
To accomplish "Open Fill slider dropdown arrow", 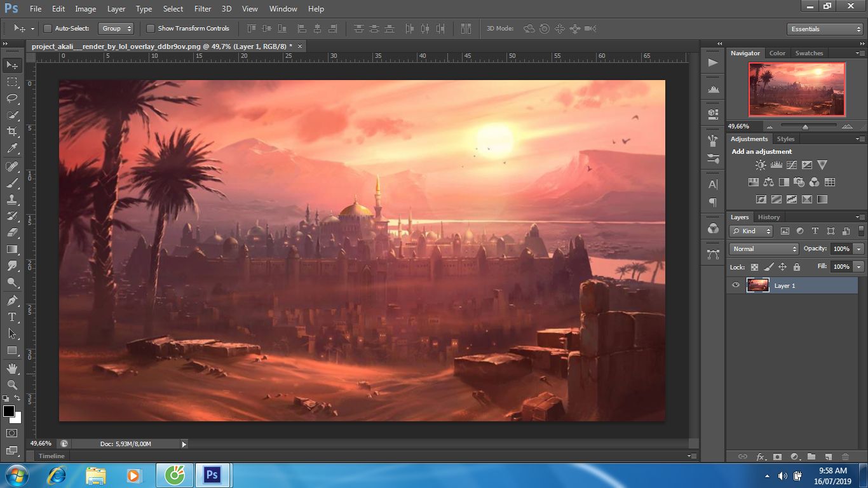I will tap(859, 267).
